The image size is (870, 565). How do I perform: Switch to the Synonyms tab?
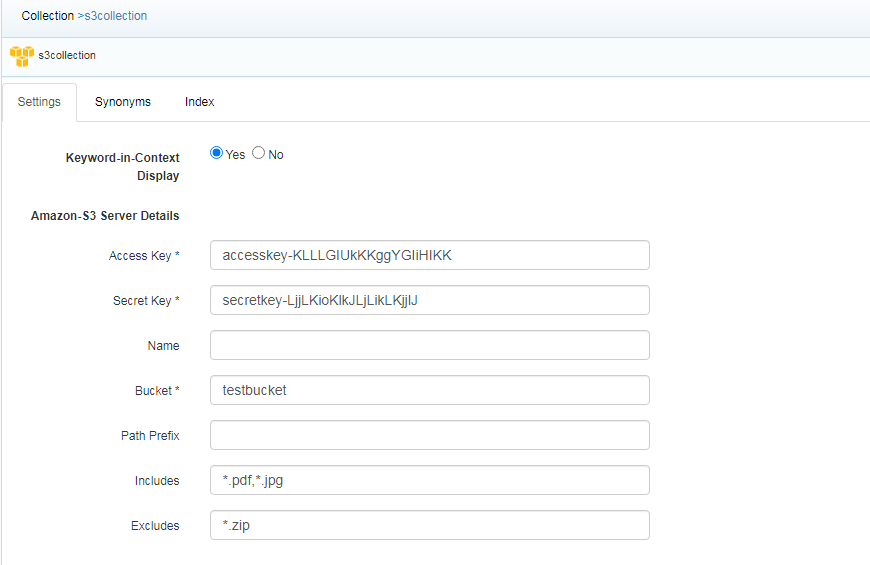tap(123, 102)
